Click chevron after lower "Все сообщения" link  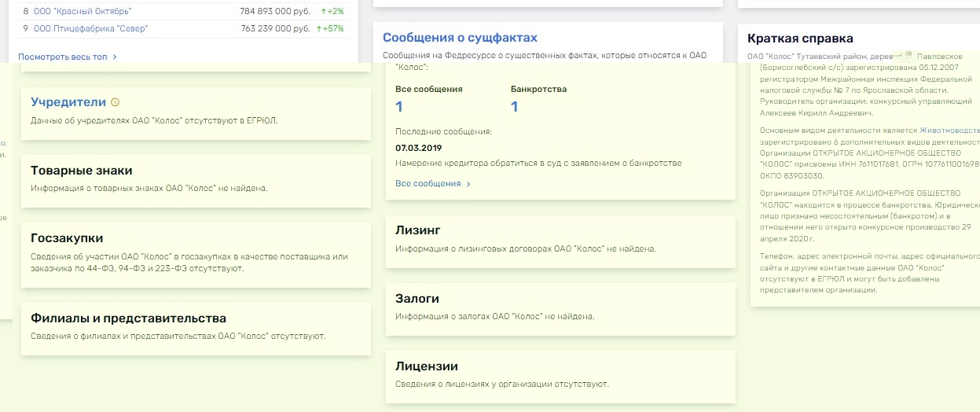[468, 184]
